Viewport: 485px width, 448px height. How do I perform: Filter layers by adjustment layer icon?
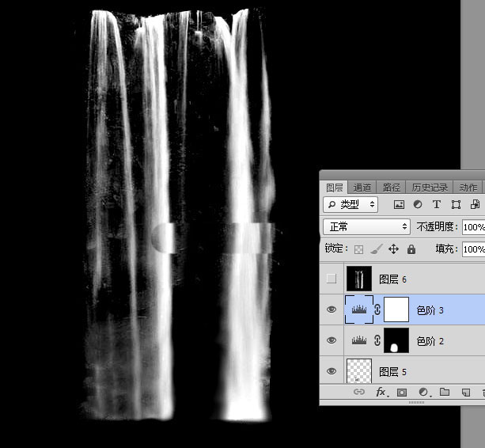pyautogui.click(x=418, y=204)
